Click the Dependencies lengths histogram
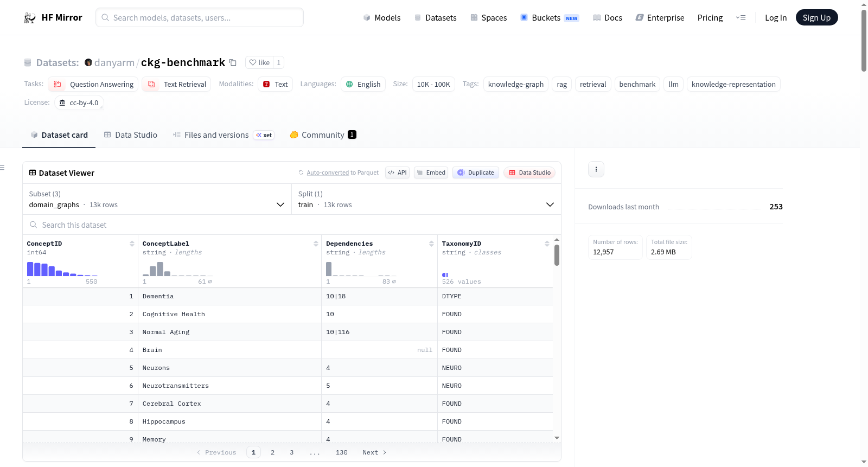 tap(361, 268)
